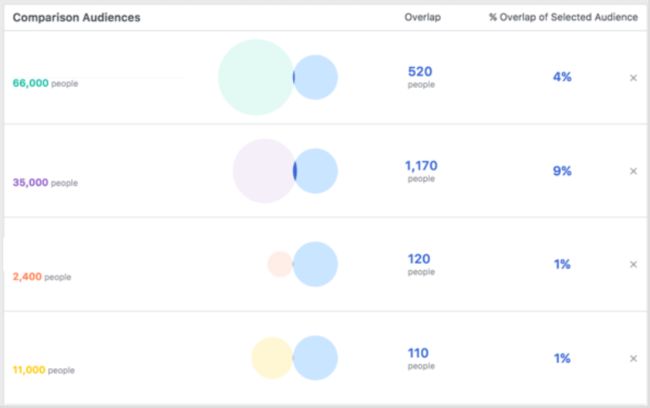Click the blue circle in the 520 overlap row
The width and height of the screenshot is (650, 408).
(x=315, y=77)
